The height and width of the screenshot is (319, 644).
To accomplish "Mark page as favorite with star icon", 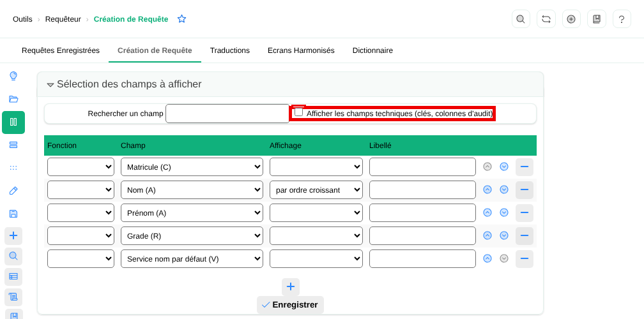I will (182, 19).
